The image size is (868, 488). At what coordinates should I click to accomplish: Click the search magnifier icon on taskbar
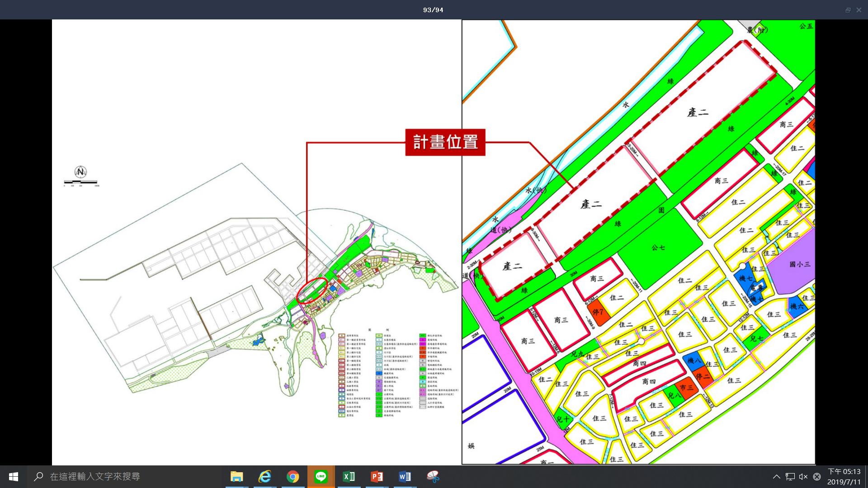coord(39,477)
